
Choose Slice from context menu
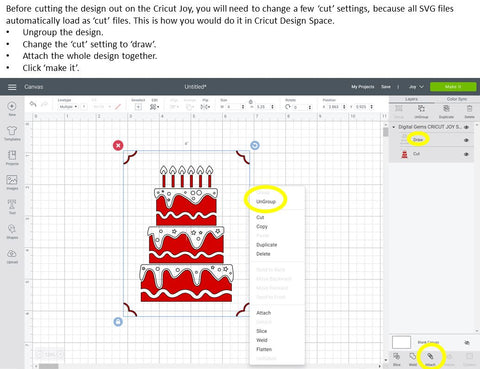(x=261, y=331)
